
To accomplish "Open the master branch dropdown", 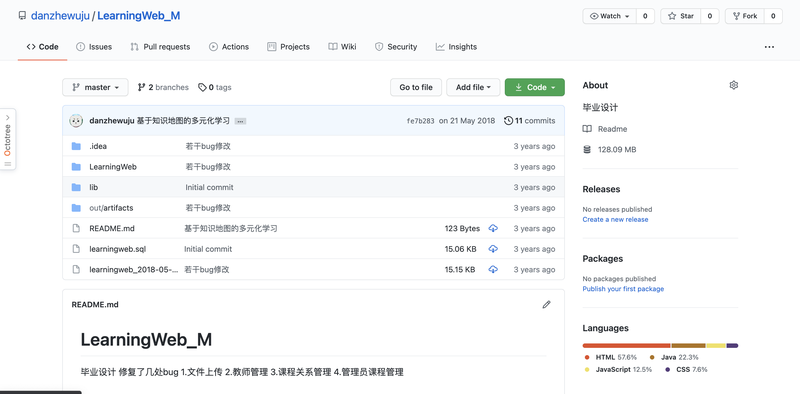I will pyautogui.click(x=95, y=87).
